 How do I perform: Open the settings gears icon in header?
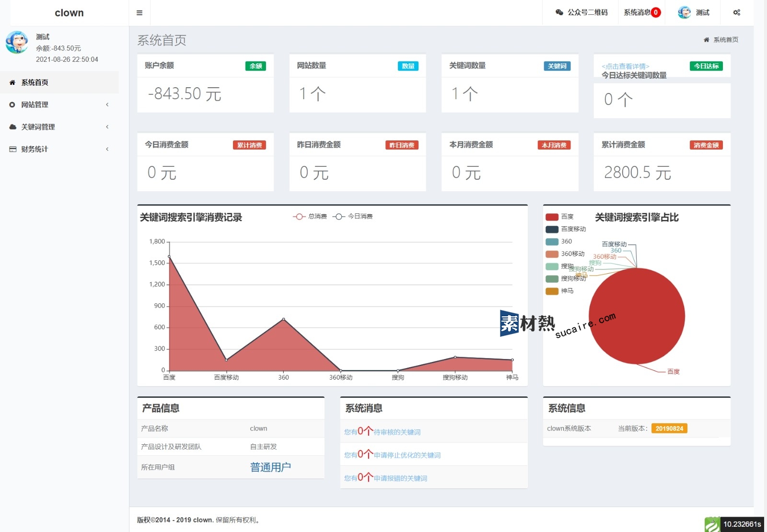(737, 13)
